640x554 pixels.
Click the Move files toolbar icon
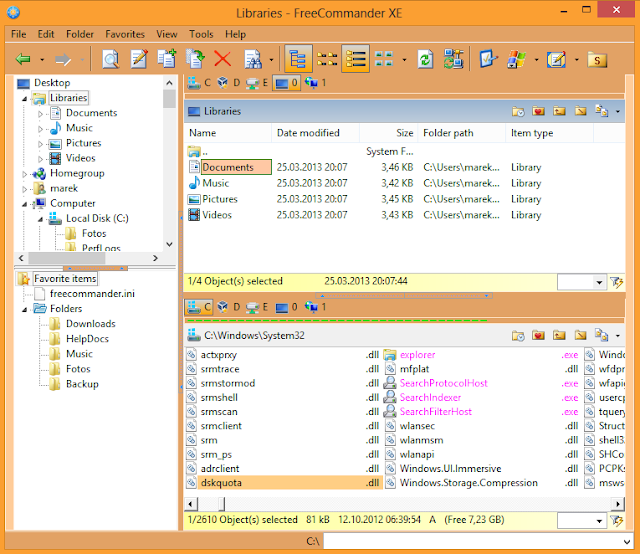click(195, 58)
